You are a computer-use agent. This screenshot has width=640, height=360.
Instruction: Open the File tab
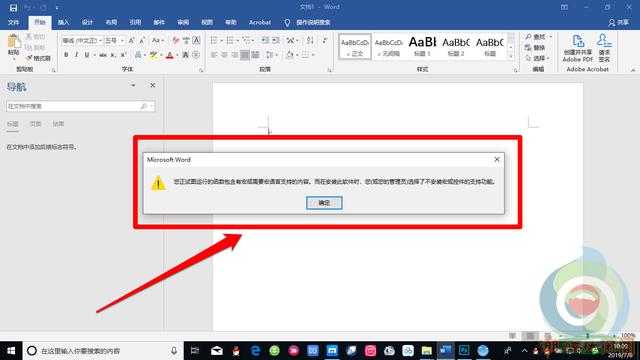click(13, 22)
